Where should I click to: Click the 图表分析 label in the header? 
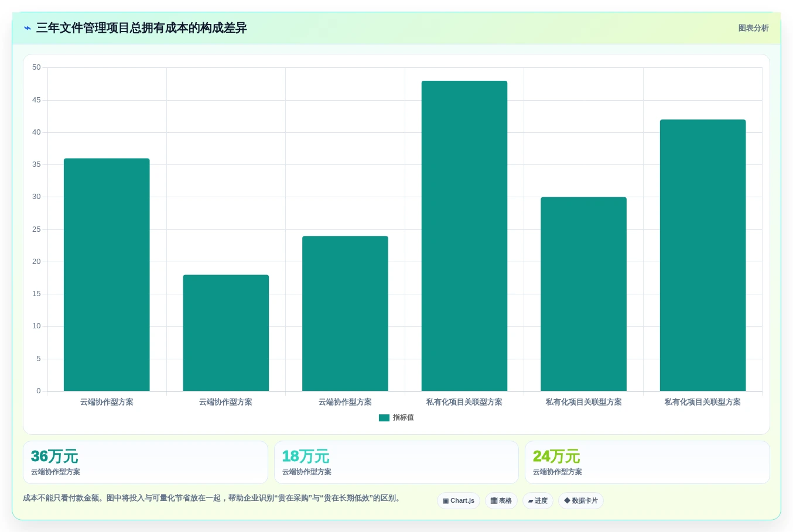(753, 28)
